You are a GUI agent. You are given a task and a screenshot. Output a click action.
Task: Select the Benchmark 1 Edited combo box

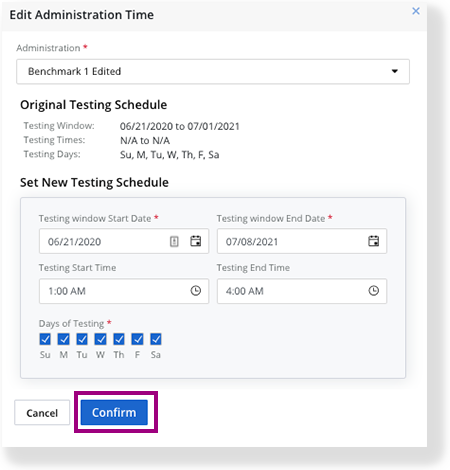pos(213,72)
